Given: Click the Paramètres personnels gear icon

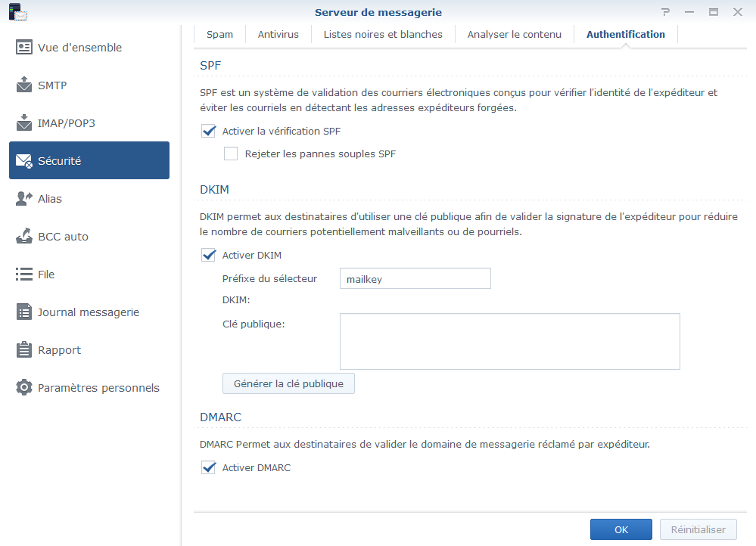Looking at the screenshot, I should click(x=24, y=388).
